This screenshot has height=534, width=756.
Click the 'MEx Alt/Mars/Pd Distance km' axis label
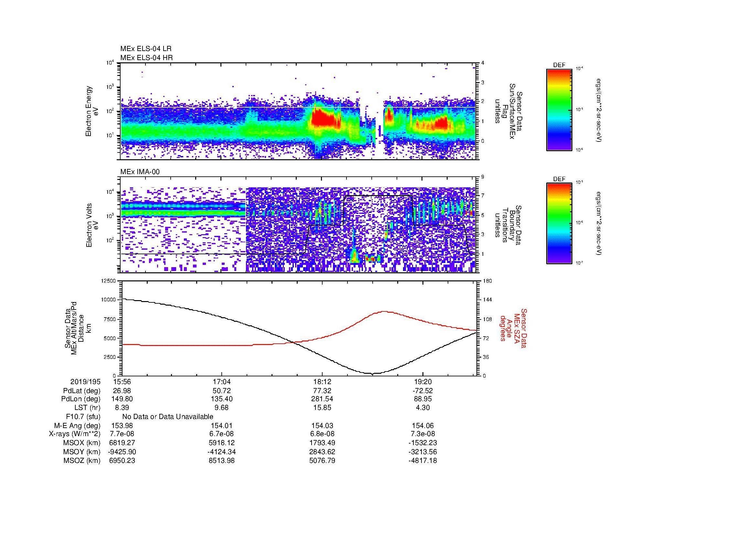(78, 328)
